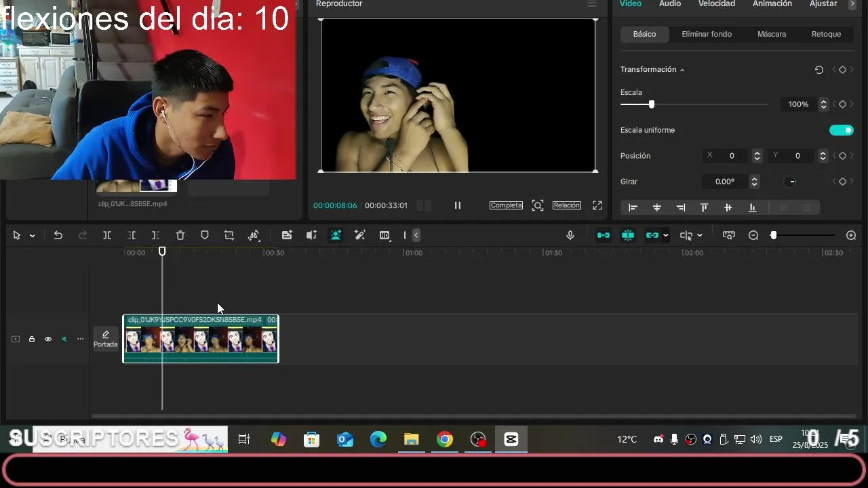Collapse the Transformación section
This screenshot has height=488, width=868.
682,70
